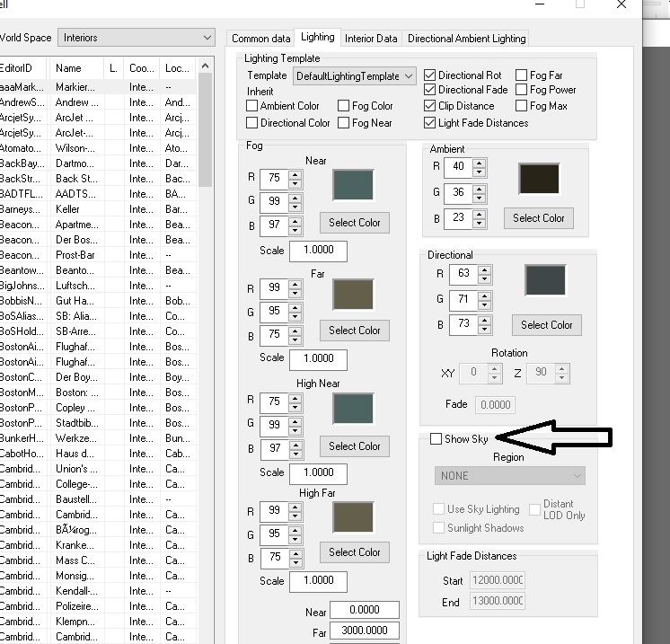Increase Ambient R value with up arrow

[479, 163]
